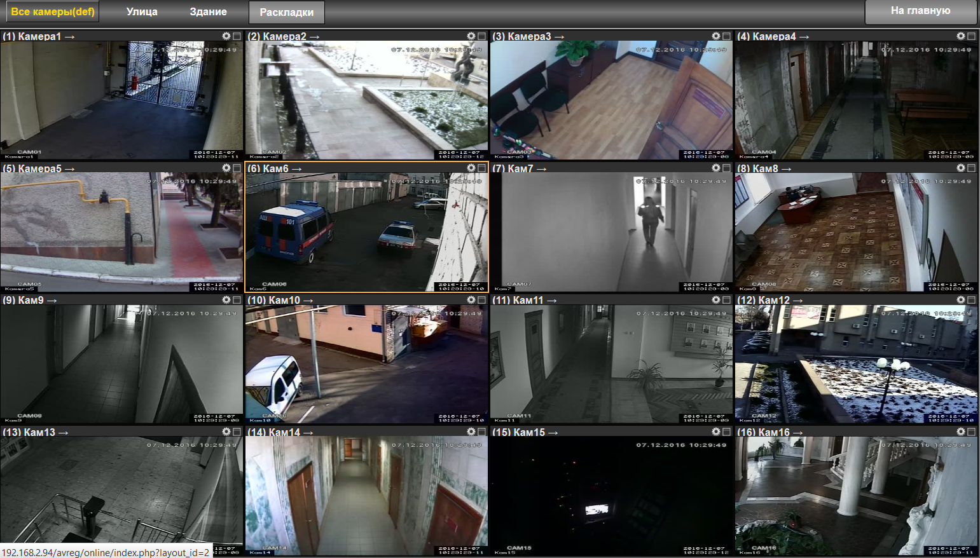Toggle fullscreen view for Кам16

point(970,432)
